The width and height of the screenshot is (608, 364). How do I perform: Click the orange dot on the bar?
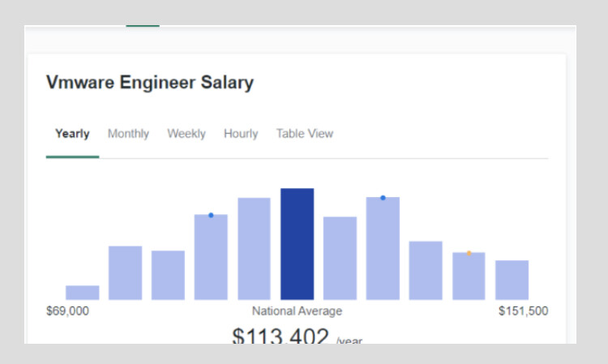(469, 253)
